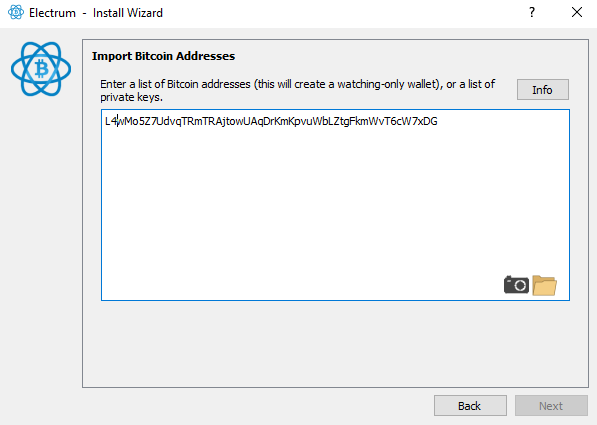Close the Install Wizard window

click(x=577, y=13)
